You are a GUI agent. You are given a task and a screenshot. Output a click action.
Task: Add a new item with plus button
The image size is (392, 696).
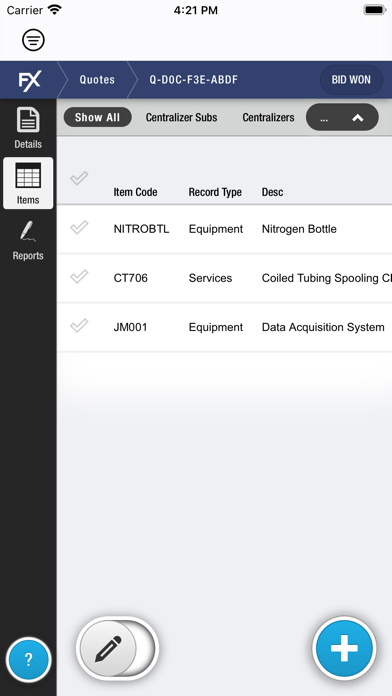click(344, 648)
